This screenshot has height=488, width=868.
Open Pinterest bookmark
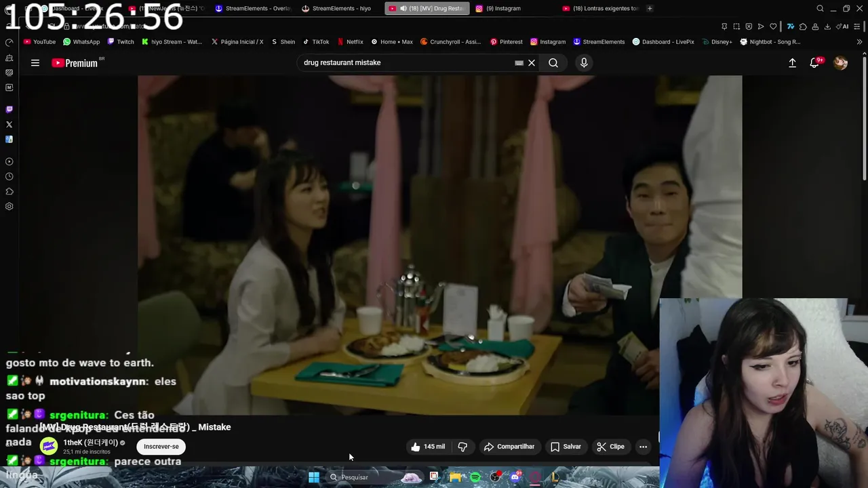click(x=507, y=41)
